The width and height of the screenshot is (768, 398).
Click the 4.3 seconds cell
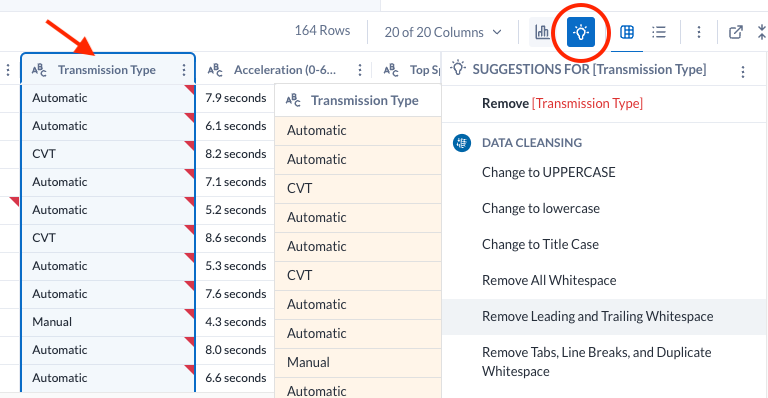point(236,322)
